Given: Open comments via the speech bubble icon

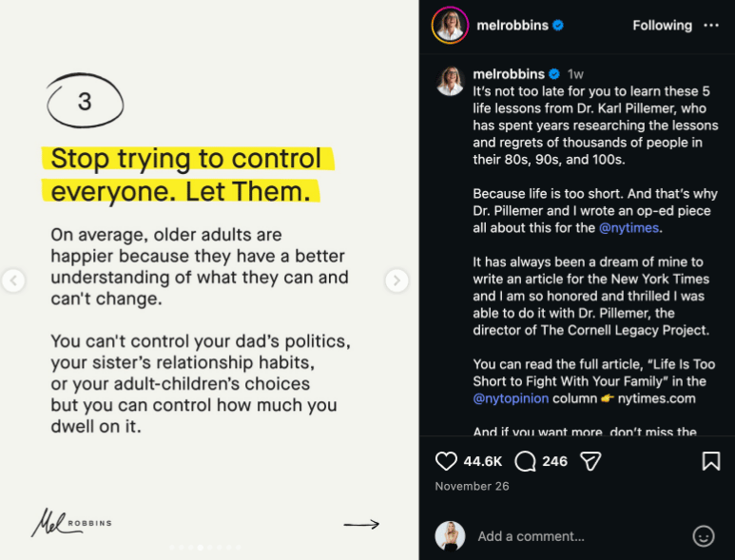Looking at the screenshot, I should point(525,461).
